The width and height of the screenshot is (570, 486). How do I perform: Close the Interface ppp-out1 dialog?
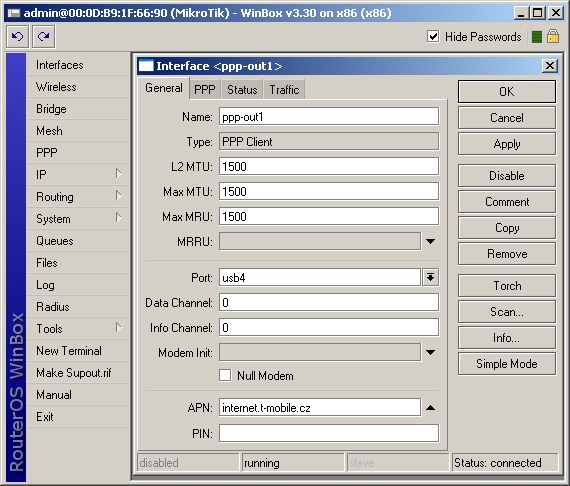[550, 66]
